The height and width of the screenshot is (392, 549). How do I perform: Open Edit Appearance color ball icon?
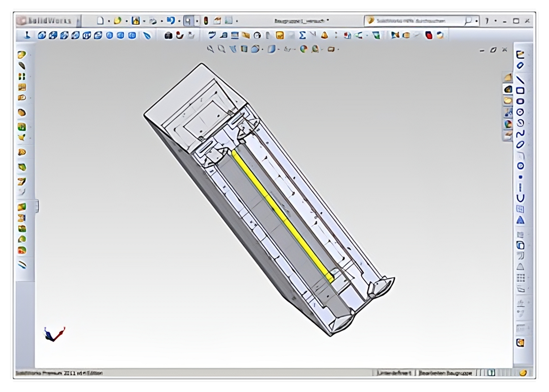[304, 49]
